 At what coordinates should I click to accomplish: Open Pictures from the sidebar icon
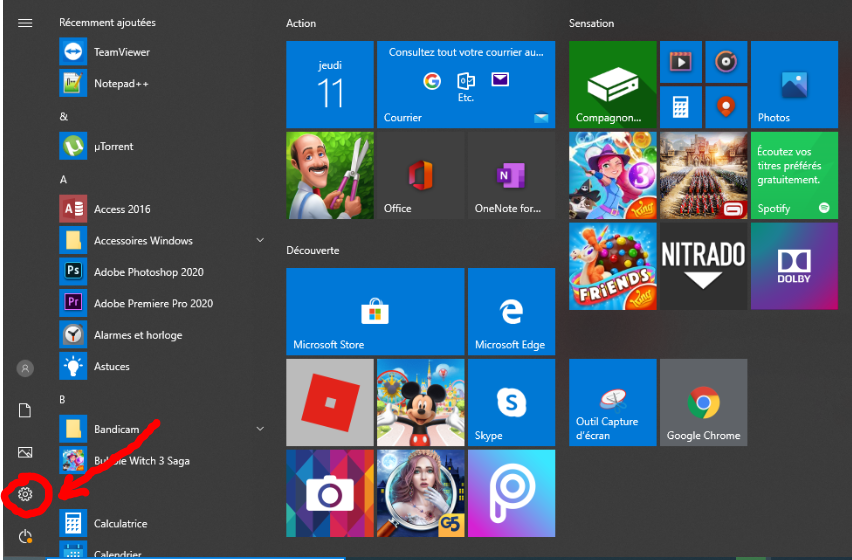click(x=25, y=452)
